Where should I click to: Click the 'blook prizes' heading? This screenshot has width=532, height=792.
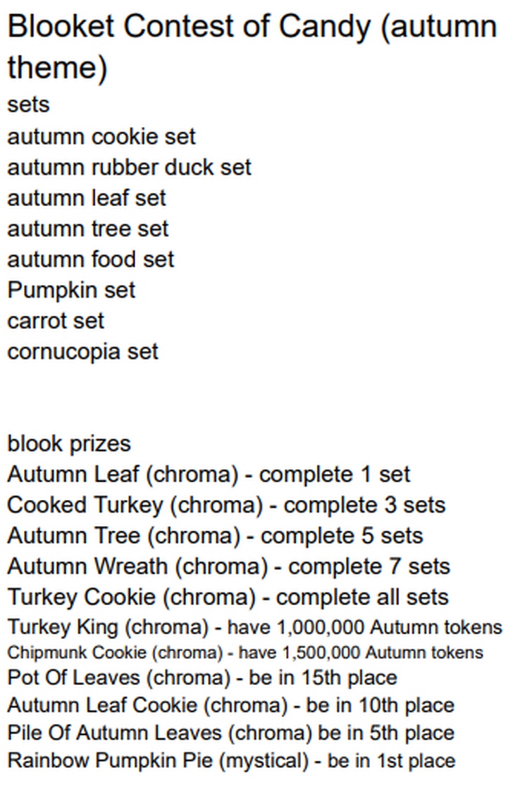coord(69,444)
